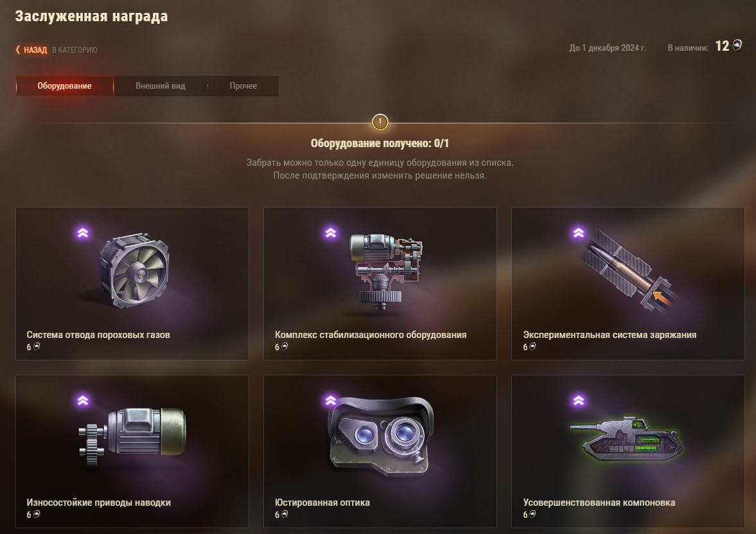Click the Экспериментальная система заряжания title text
This screenshot has width=756, height=534.
coord(610,335)
